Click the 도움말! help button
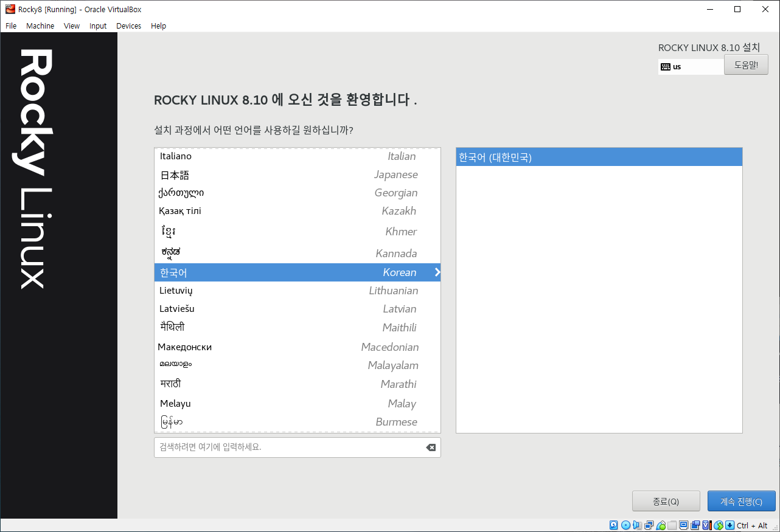The image size is (780, 532). point(747,65)
